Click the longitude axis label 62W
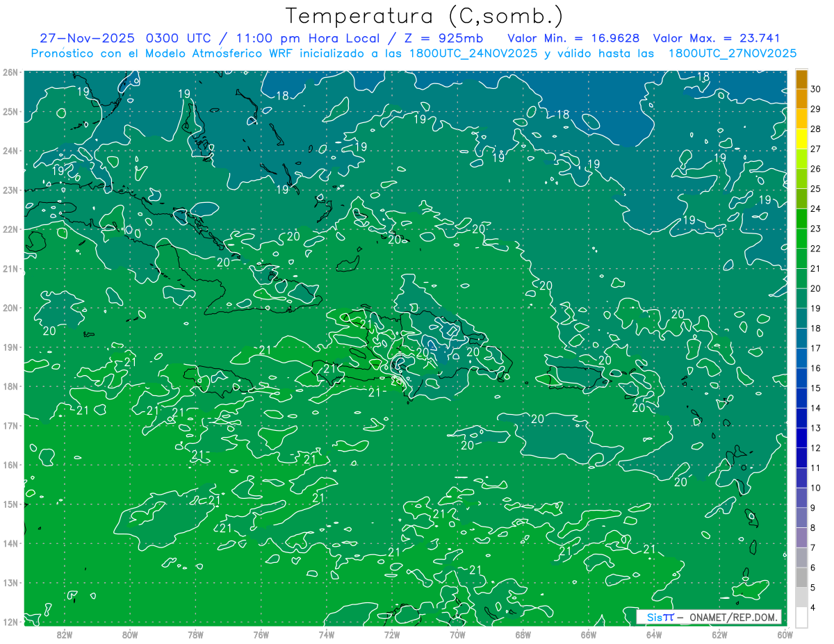Screen dimensions: 834x644 [x=720, y=634]
